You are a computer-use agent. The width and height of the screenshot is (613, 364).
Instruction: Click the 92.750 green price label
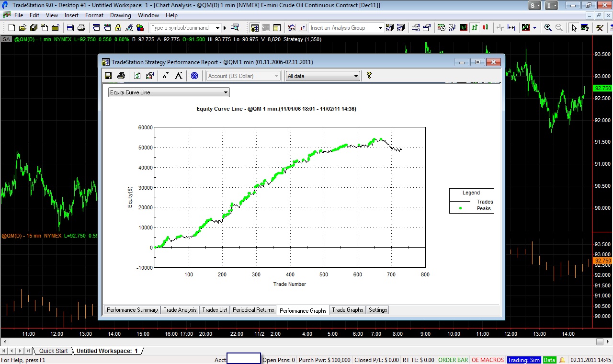[602, 88]
